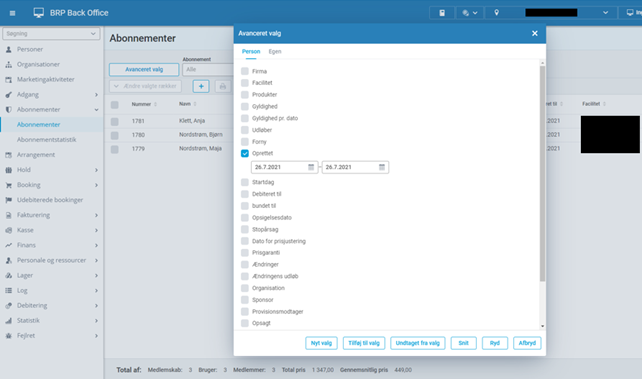Open calendar picker for second Oprettet date
This screenshot has width=642, height=379.
pyautogui.click(x=382, y=167)
